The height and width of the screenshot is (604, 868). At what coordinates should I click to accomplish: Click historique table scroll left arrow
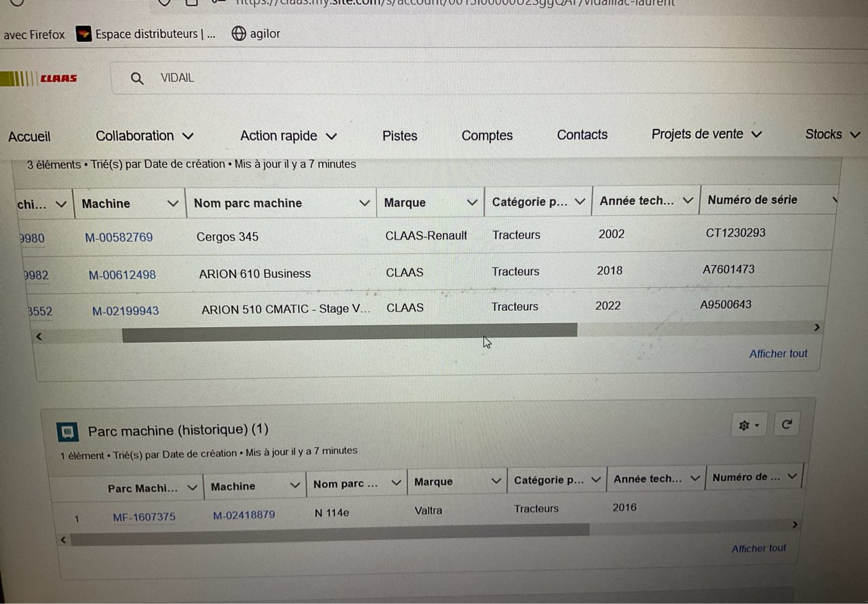point(64,540)
